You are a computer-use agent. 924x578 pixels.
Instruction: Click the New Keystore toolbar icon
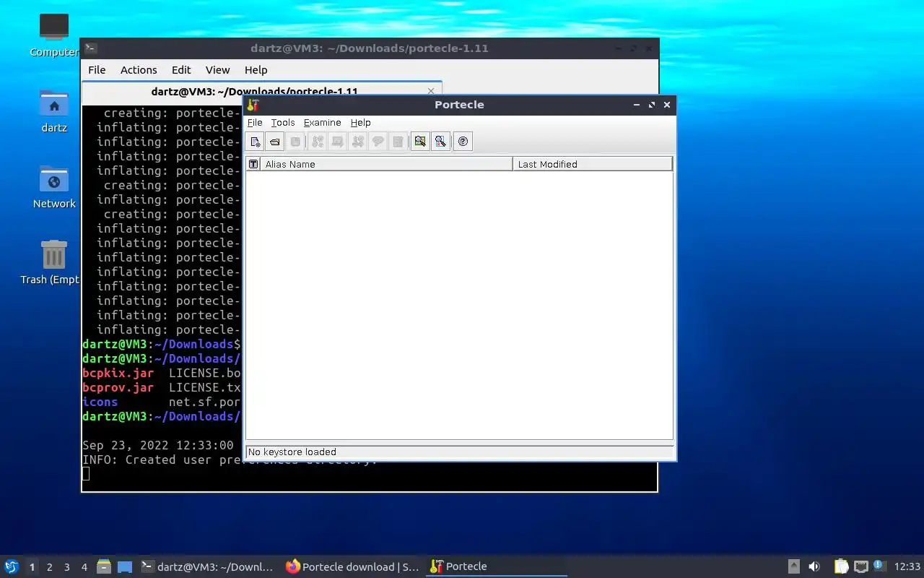[255, 142]
